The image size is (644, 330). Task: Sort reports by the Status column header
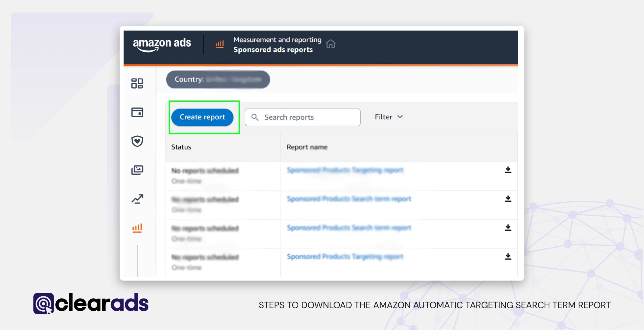[x=181, y=147]
